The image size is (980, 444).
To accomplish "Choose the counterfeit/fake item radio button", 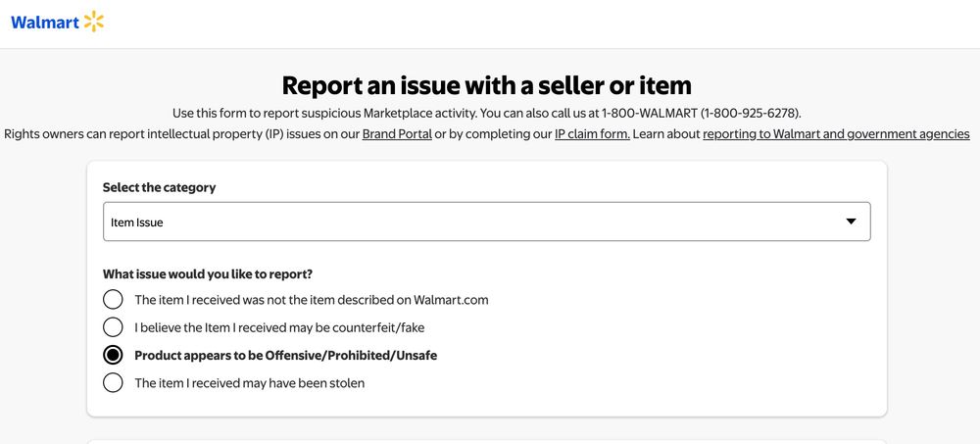I will coord(113,327).
